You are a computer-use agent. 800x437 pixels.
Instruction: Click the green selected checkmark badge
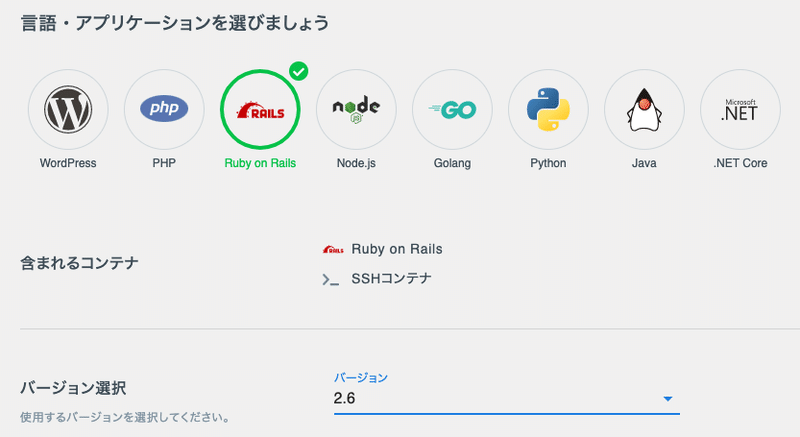tap(298, 72)
